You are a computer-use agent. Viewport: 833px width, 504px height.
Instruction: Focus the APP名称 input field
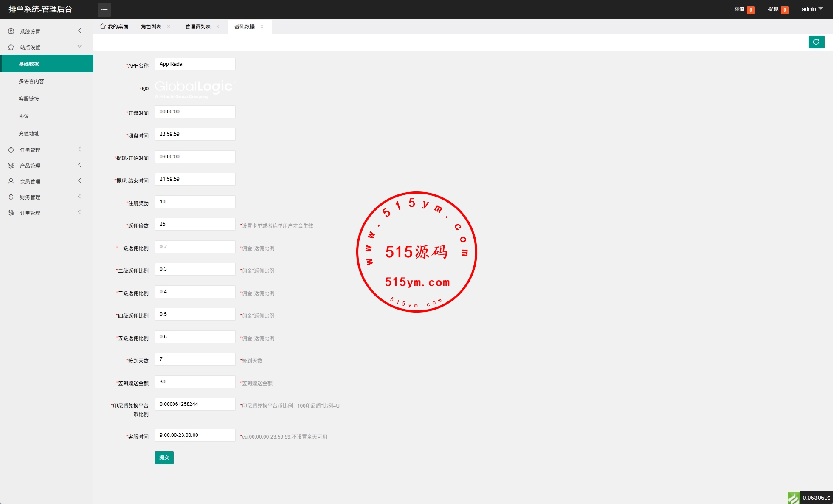point(195,64)
